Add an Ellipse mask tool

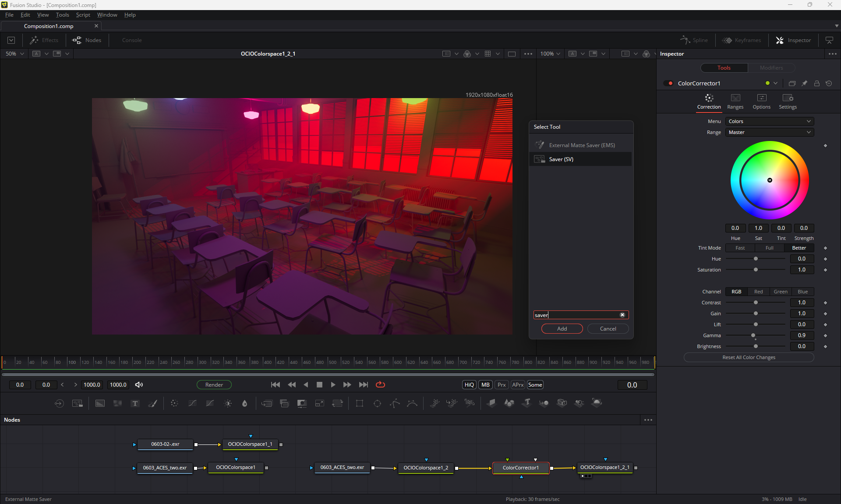tap(377, 403)
